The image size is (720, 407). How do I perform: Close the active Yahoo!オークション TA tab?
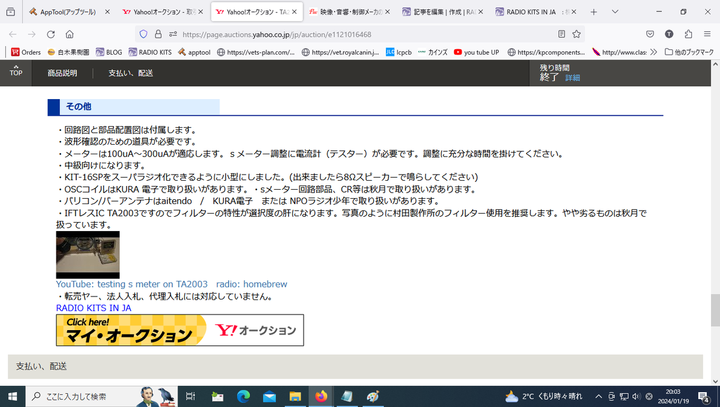(x=294, y=12)
